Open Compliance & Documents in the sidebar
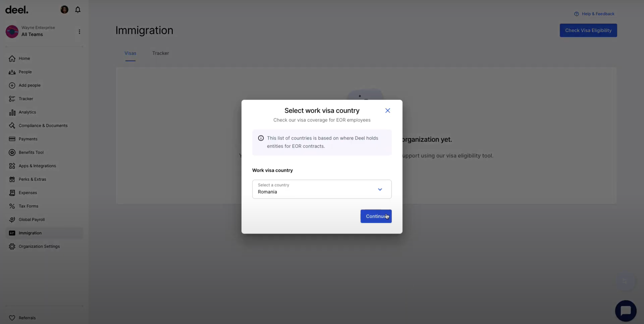 [44, 126]
